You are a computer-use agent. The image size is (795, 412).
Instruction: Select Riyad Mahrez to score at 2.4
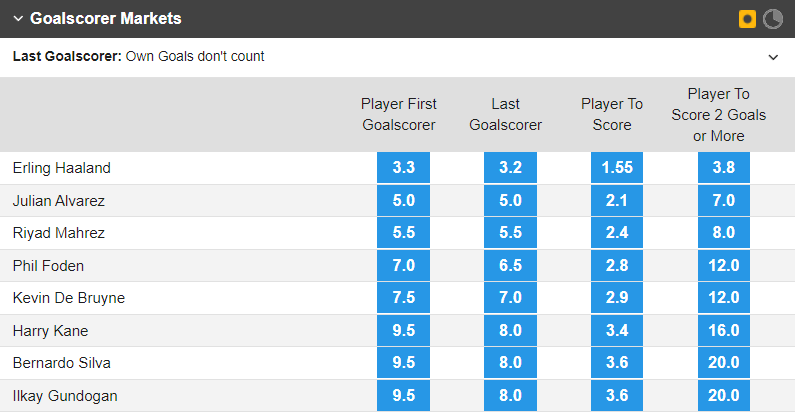[617, 233]
